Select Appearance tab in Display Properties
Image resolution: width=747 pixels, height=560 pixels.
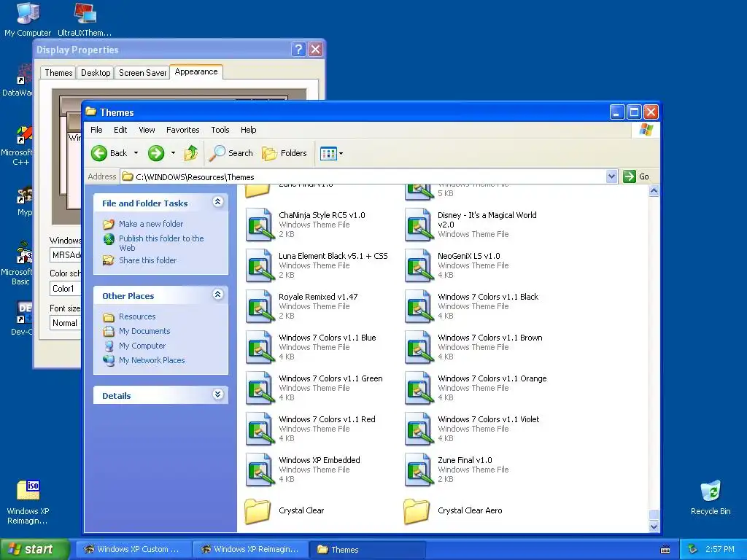pos(196,71)
